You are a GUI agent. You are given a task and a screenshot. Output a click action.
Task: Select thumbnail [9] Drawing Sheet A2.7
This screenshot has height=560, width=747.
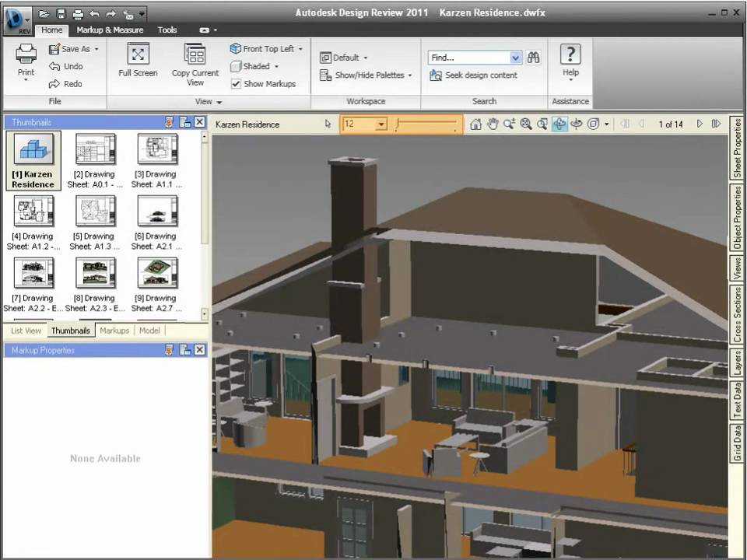[x=157, y=285]
